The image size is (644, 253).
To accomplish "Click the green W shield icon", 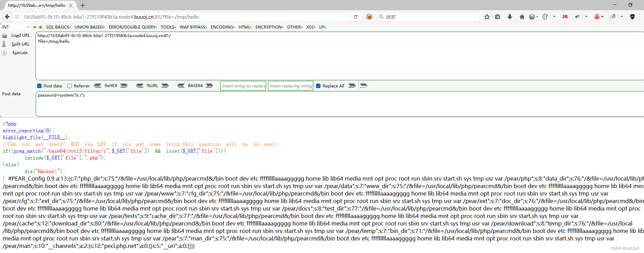I will (632, 17).
